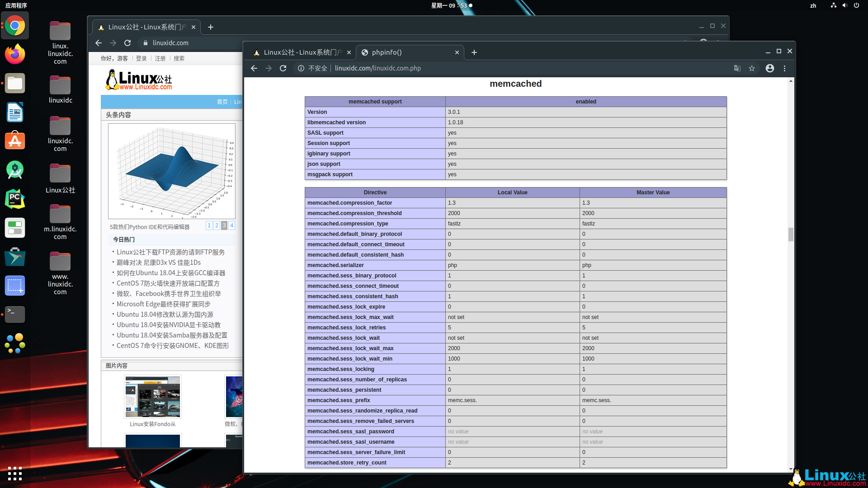
Task: Open Chrome's three-dot menu in front window
Action: tap(785, 68)
